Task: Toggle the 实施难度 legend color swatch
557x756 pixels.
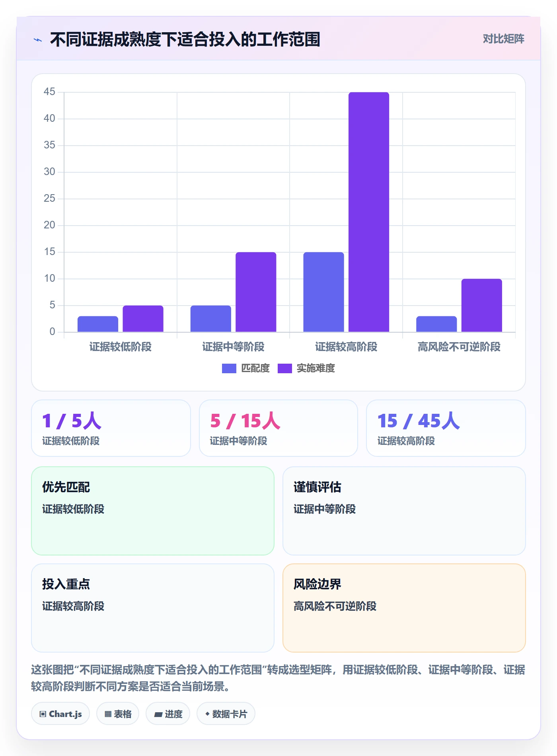Action: click(284, 368)
